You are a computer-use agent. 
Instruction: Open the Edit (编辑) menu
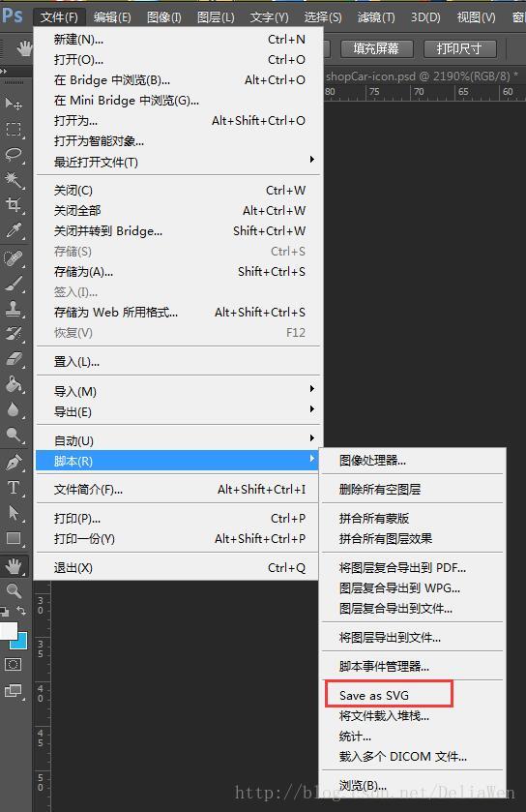(x=112, y=17)
